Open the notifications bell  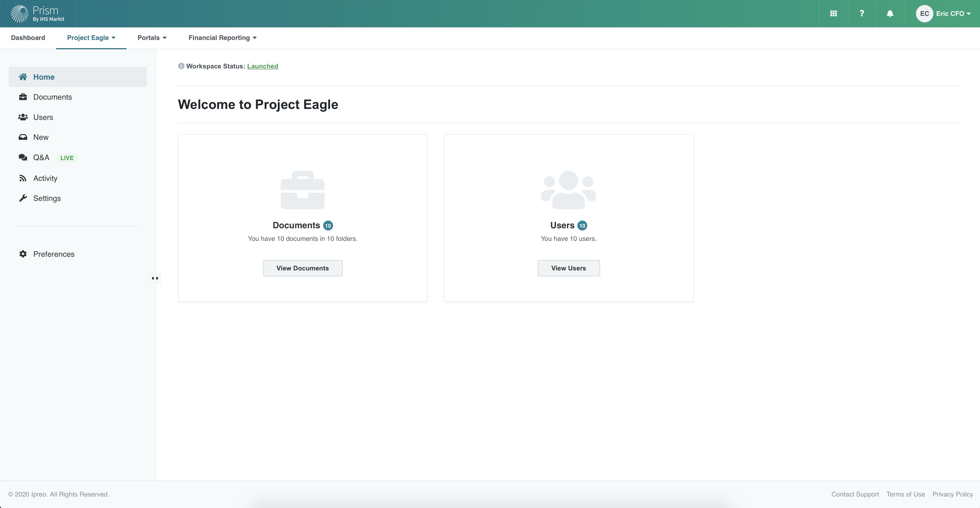coord(890,14)
